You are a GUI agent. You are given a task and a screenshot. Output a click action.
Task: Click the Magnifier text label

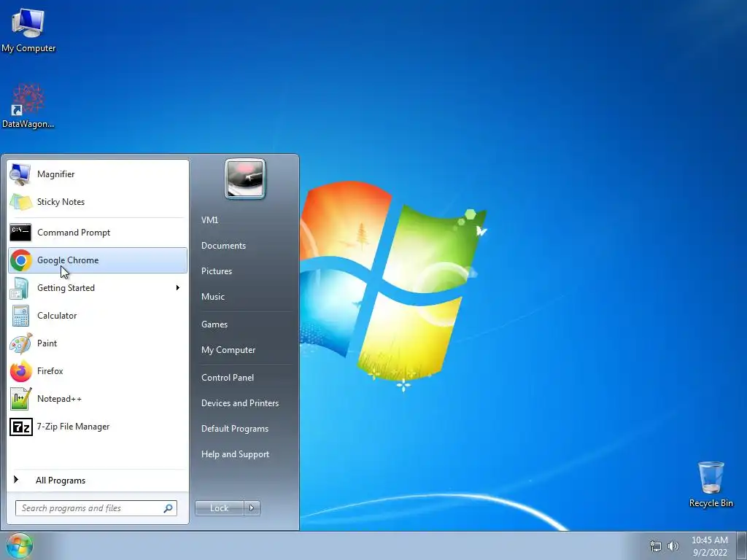[x=55, y=174]
